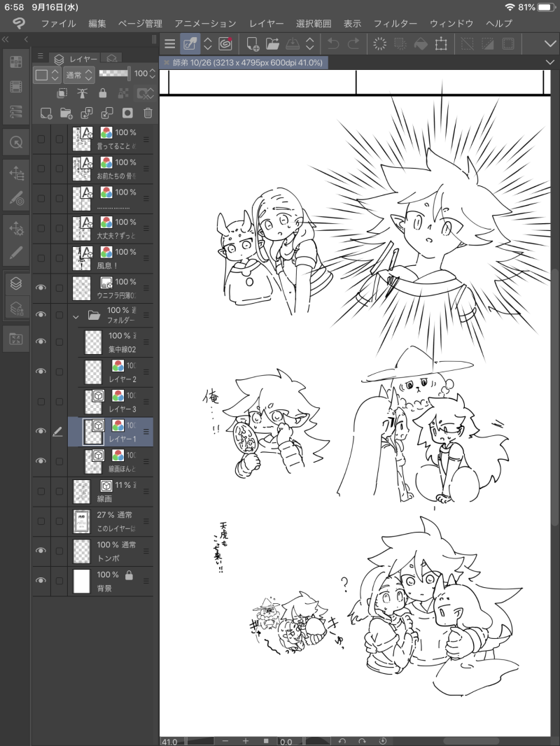This screenshot has height=746, width=560.
Task: Open the palette color dropdown
Action: 47,75
